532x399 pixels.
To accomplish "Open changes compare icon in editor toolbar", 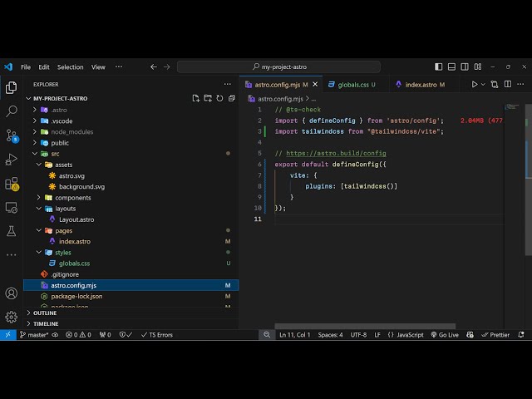I will pyautogui.click(x=495, y=85).
